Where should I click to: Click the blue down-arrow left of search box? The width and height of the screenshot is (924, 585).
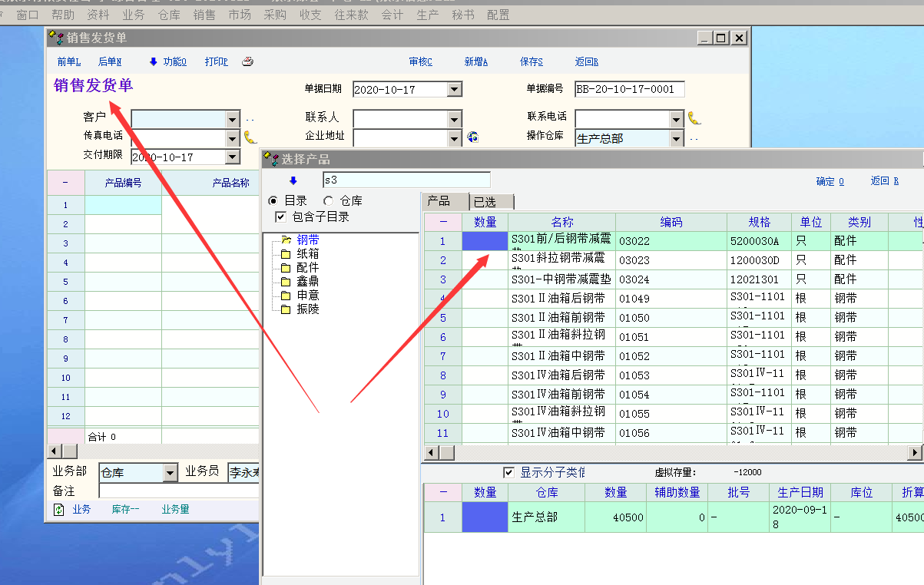[x=293, y=181]
